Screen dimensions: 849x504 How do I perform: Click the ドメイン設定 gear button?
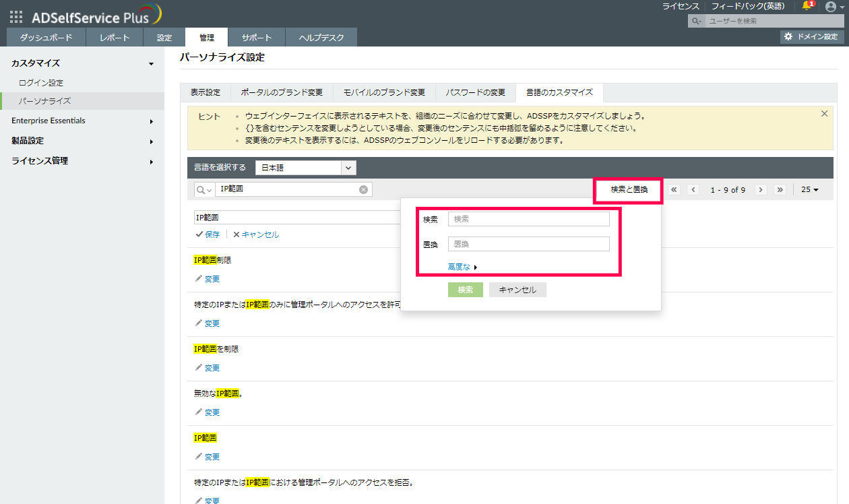(811, 37)
